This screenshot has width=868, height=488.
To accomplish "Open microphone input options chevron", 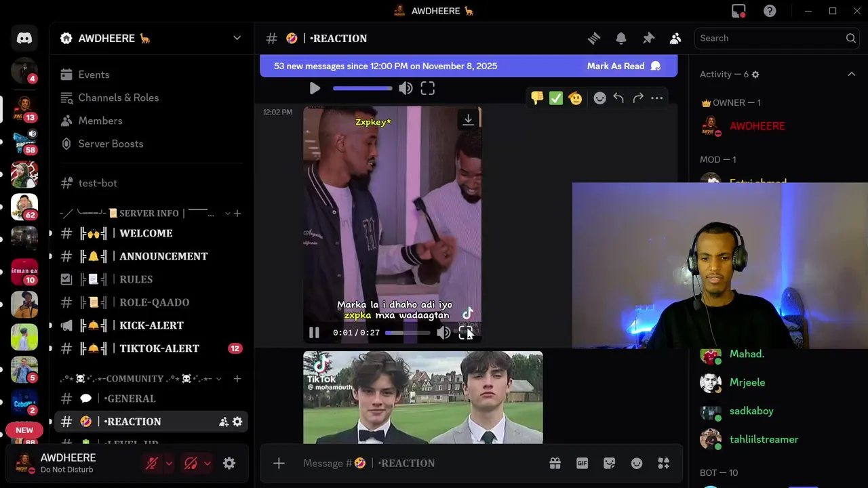I will coord(169,464).
